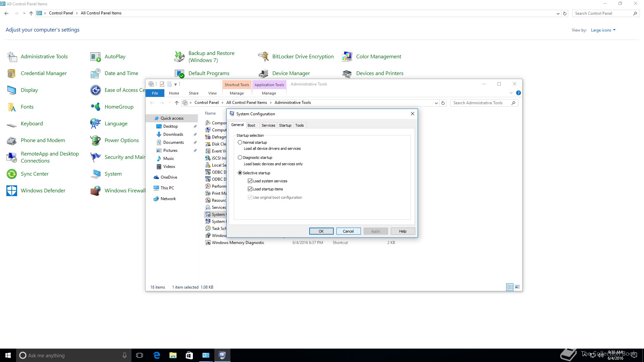Open Backup and Restore (Windows 7)
The image size is (644, 362).
pyautogui.click(x=204, y=57)
